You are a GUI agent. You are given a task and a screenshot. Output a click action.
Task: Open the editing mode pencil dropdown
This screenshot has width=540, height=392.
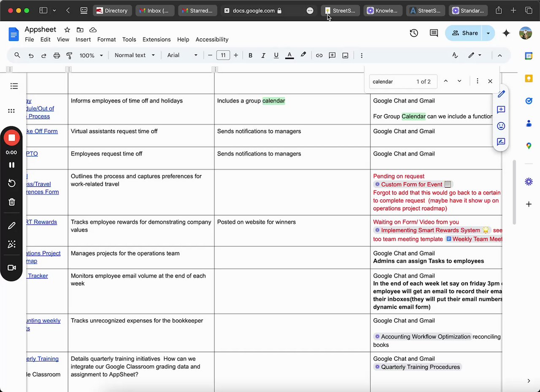[475, 55]
